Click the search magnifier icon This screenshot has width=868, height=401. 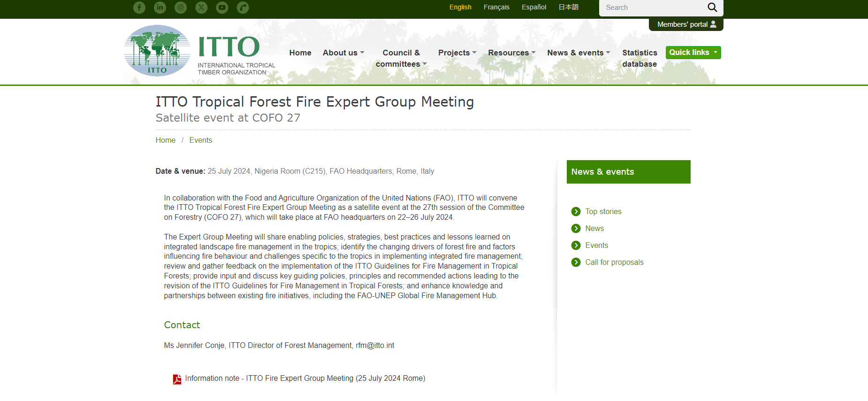tap(712, 8)
